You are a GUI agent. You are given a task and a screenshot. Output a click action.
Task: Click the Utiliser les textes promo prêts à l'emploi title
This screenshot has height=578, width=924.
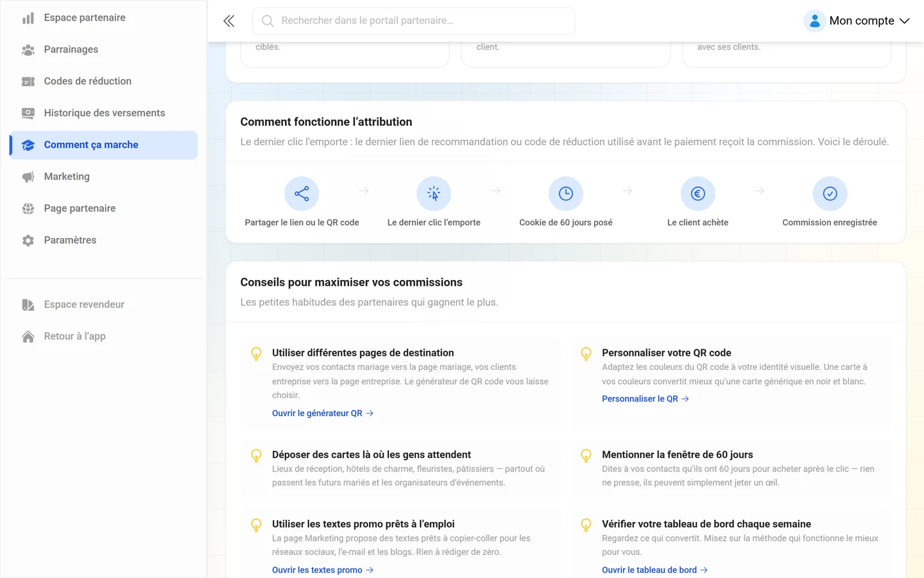[x=363, y=524]
